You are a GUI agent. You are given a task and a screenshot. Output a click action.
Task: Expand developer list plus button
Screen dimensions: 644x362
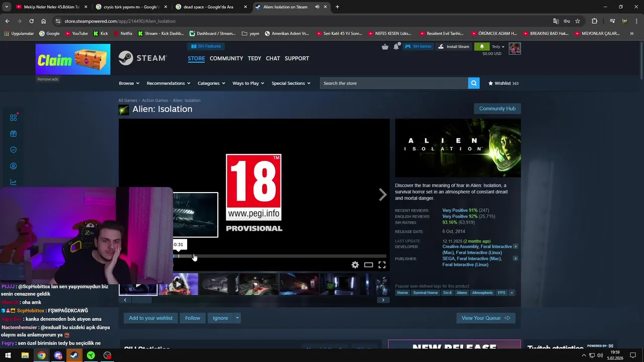click(515, 246)
